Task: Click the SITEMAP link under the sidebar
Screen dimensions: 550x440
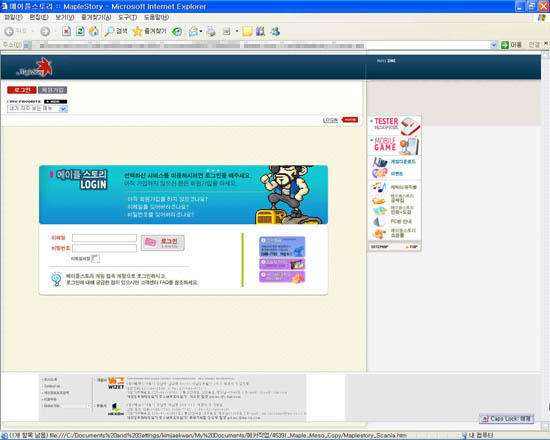Action: click(380, 247)
